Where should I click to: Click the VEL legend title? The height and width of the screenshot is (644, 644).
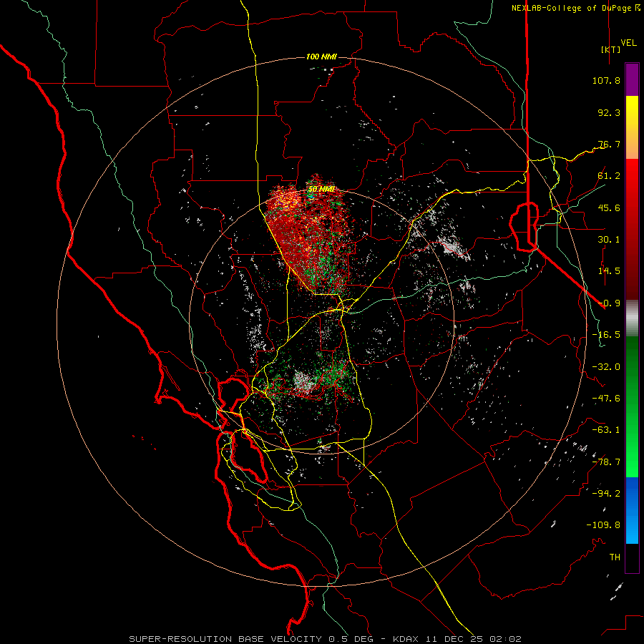[x=628, y=43]
